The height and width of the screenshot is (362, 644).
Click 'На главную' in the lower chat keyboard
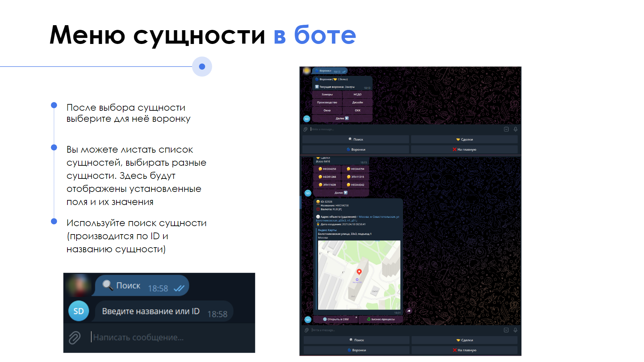click(x=464, y=350)
